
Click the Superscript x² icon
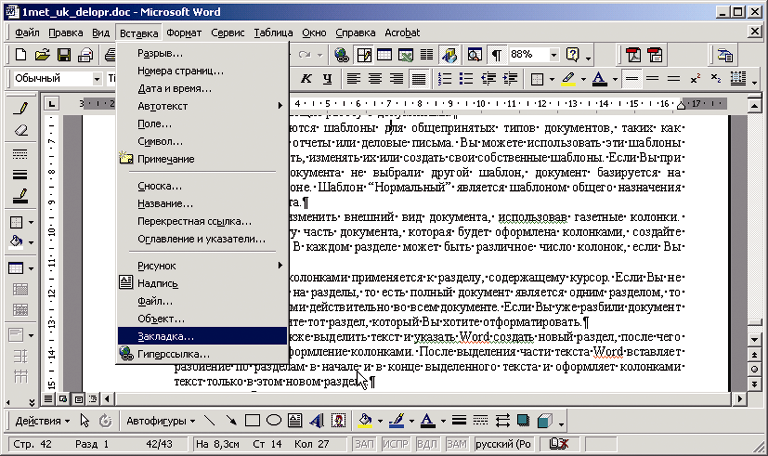tap(695, 78)
